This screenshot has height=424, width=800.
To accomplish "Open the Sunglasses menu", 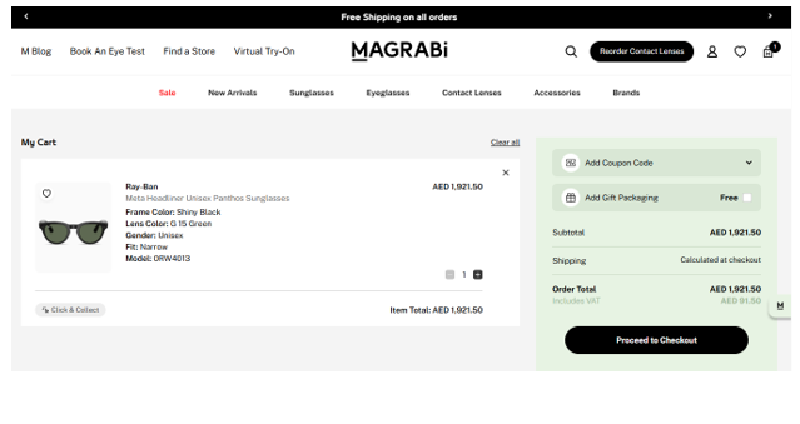I will click(x=311, y=92).
